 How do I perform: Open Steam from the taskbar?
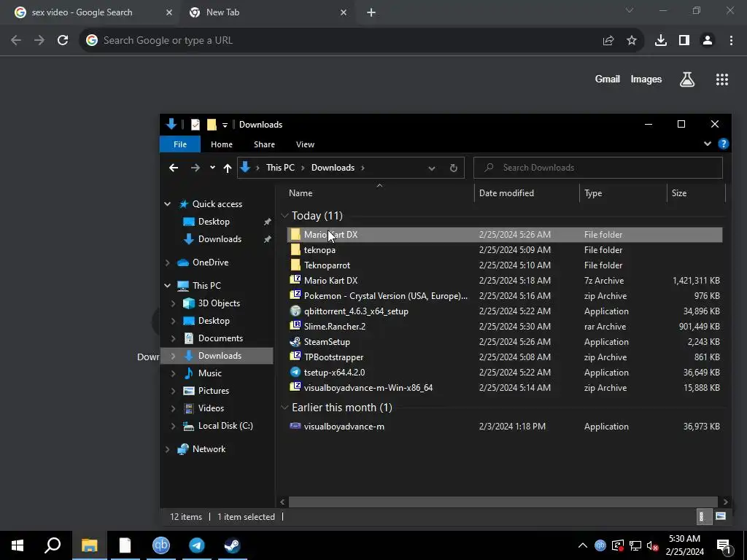[x=233, y=545]
